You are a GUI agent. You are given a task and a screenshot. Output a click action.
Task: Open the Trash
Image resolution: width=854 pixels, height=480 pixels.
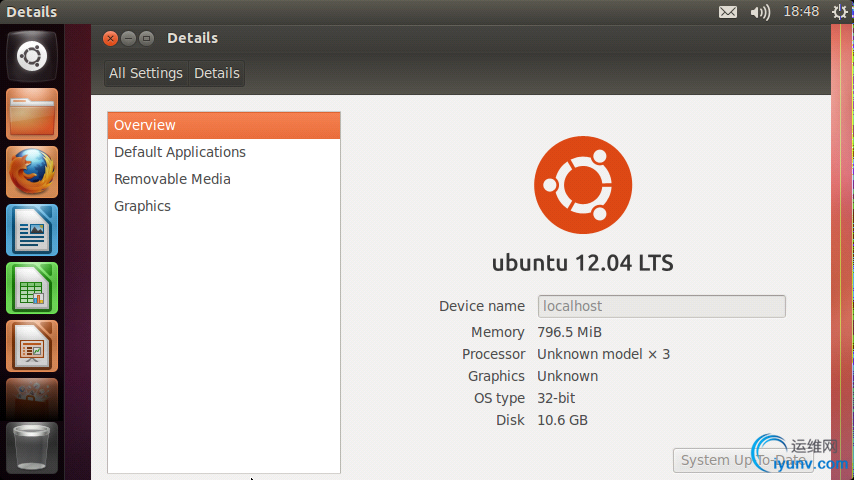(x=32, y=448)
